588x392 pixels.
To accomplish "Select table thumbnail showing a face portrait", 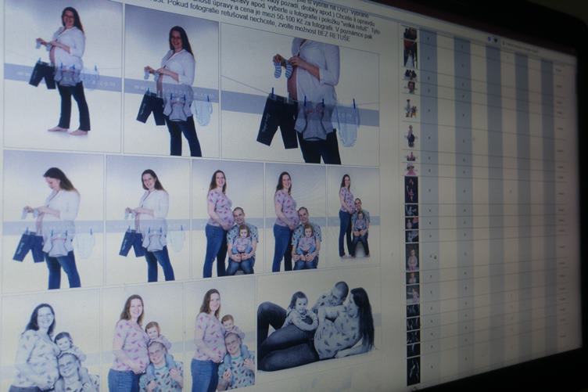I will click(x=411, y=87).
